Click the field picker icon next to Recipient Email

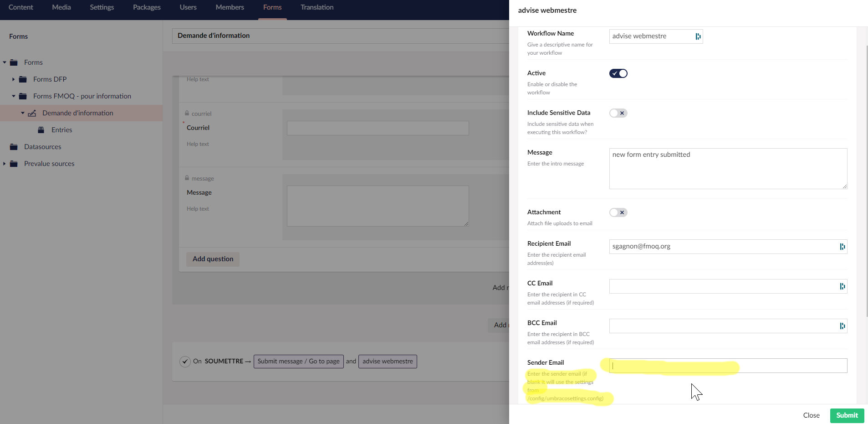click(843, 246)
